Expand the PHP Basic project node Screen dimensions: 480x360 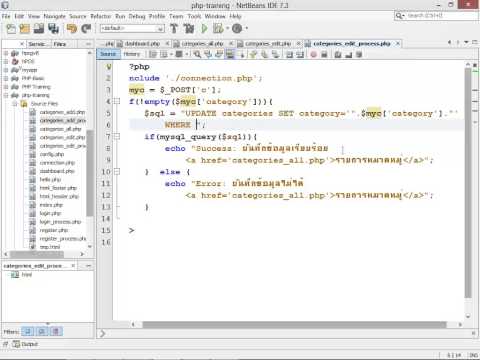coord(6,78)
